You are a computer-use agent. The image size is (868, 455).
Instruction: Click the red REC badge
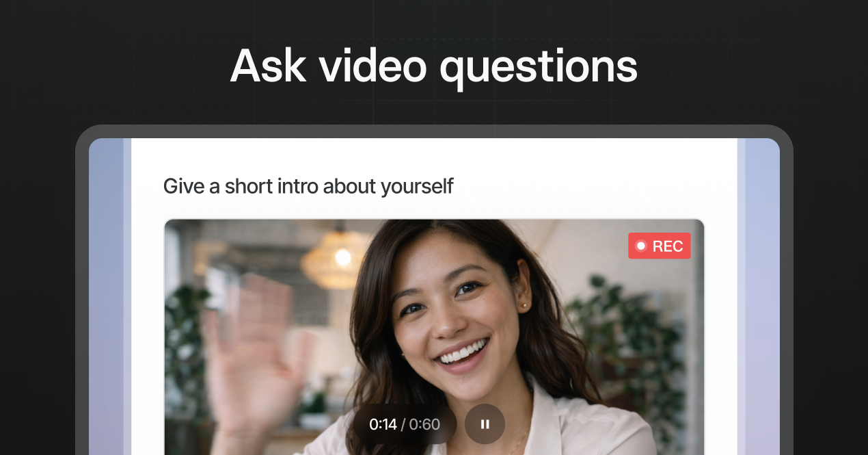pos(660,246)
